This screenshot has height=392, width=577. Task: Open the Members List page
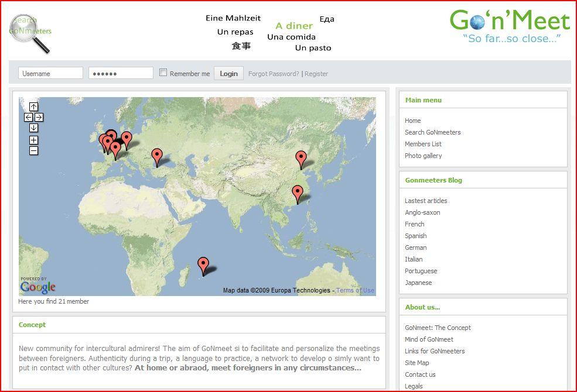tap(423, 144)
